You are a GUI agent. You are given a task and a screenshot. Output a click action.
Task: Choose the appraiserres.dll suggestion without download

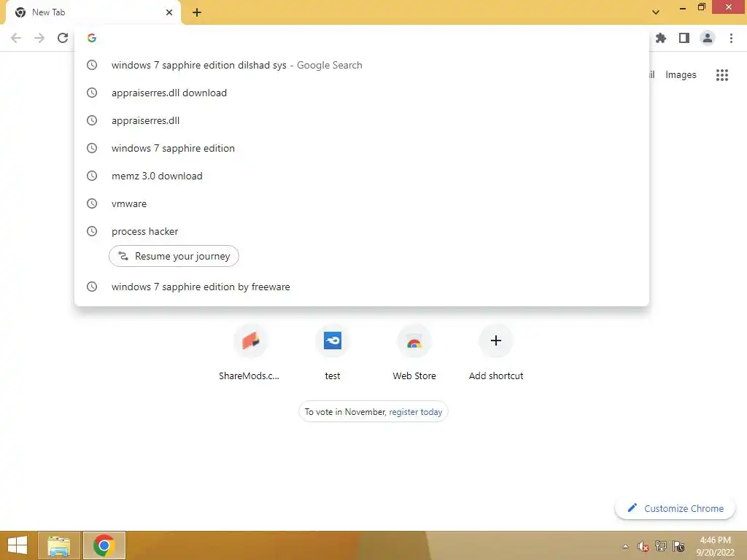362,120
